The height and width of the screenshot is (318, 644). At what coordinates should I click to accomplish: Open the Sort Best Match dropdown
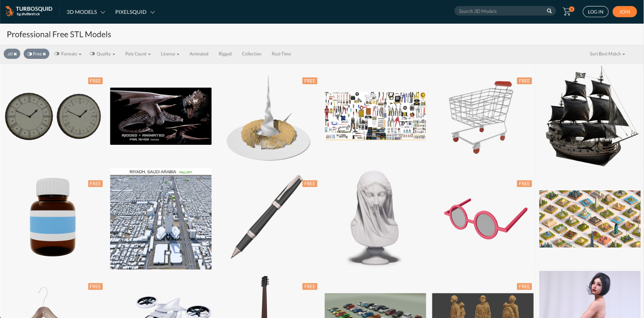pyautogui.click(x=607, y=54)
